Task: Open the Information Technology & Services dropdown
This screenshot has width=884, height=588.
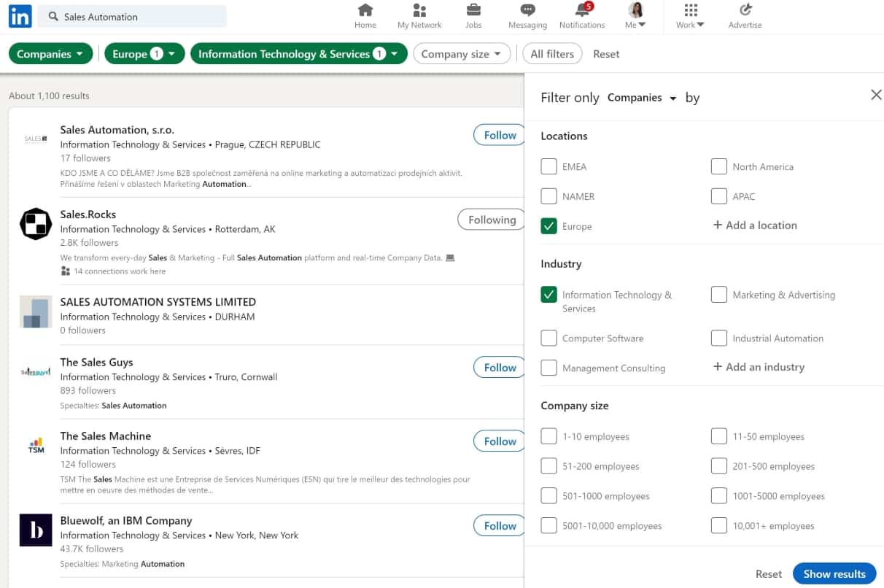Action: pos(298,54)
